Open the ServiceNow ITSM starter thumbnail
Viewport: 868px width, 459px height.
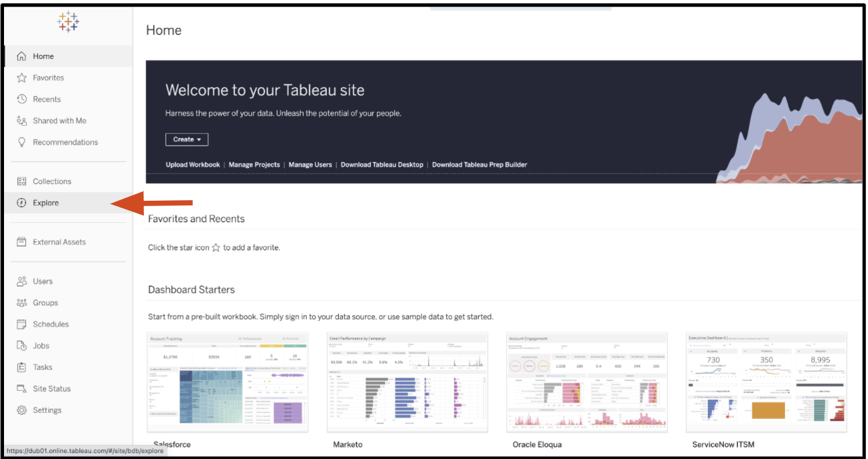(766, 382)
